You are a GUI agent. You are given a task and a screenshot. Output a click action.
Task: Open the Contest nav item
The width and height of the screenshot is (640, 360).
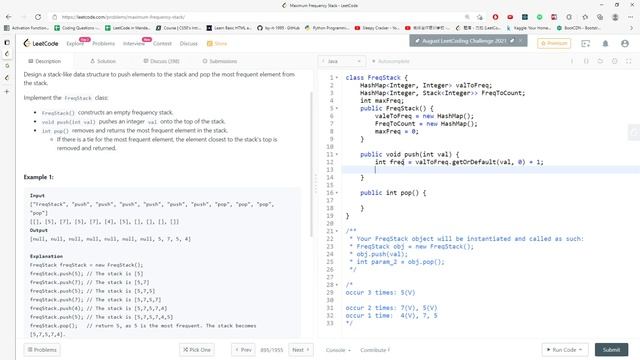click(162, 43)
